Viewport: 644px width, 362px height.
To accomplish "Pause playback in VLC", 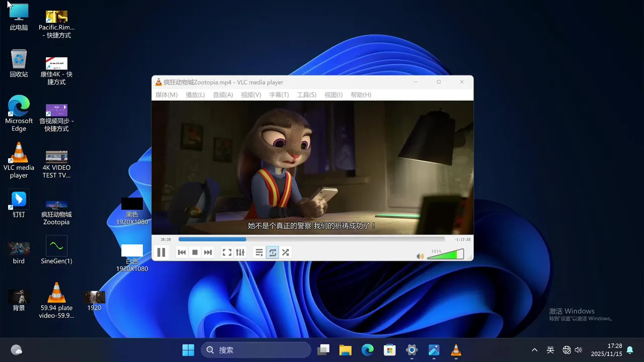I will coord(161,252).
